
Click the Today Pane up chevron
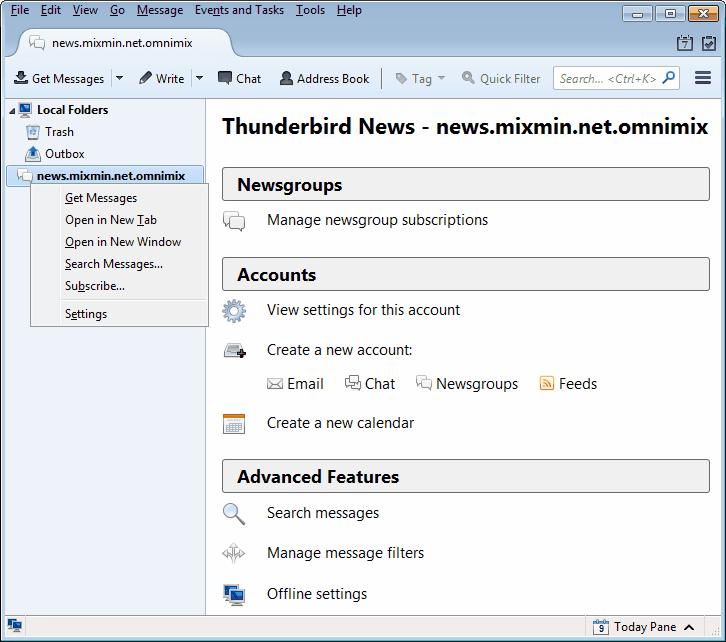tap(689, 627)
